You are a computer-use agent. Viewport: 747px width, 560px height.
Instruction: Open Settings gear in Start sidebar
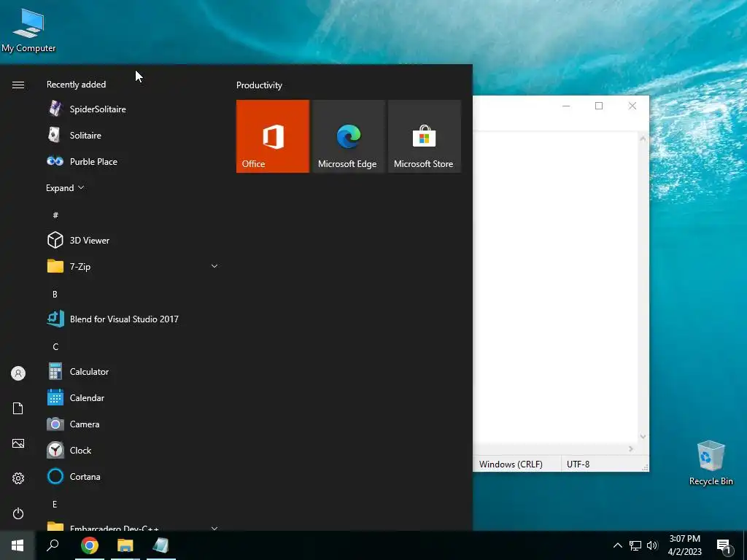click(18, 478)
